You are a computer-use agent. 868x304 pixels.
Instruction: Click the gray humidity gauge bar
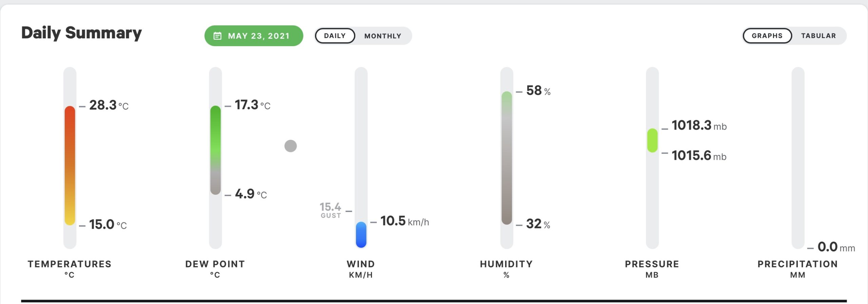pos(507,158)
